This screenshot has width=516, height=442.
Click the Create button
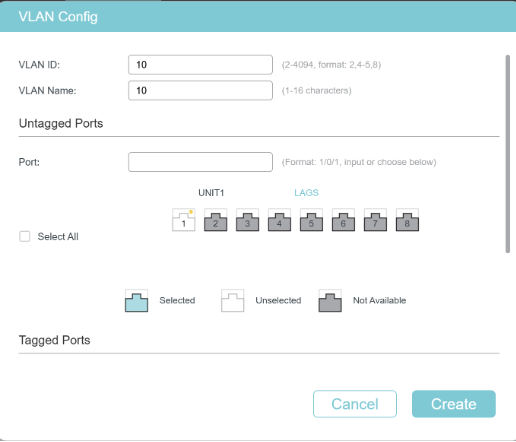pyautogui.click(x=454, y=404)
